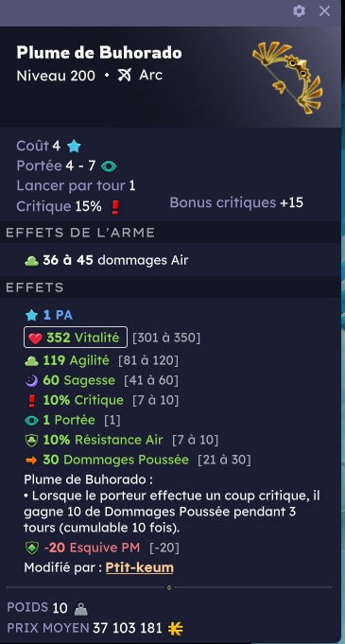Click the heart icon for Vitalité
The width and height of the screenshot is (345, 644).
coord(35,338)
